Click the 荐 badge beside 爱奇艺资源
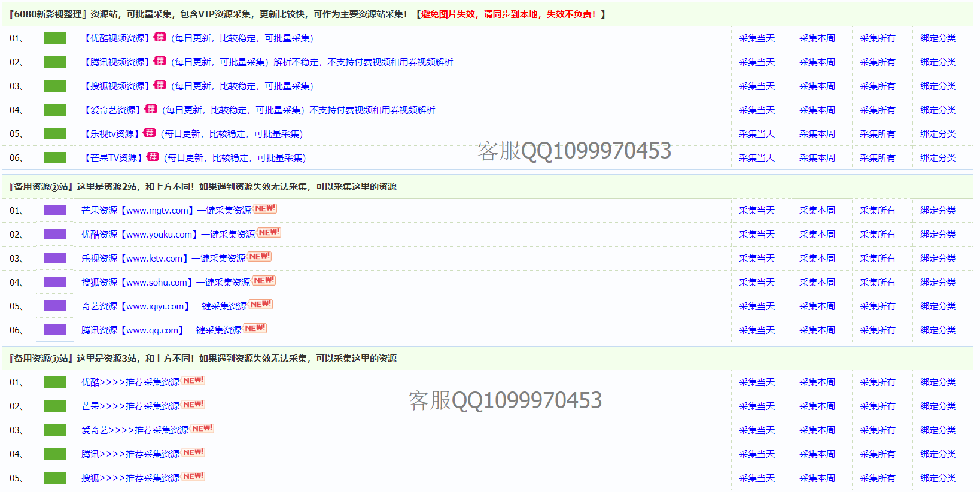Viewport: 980px width, 492px height. point(151,109)
